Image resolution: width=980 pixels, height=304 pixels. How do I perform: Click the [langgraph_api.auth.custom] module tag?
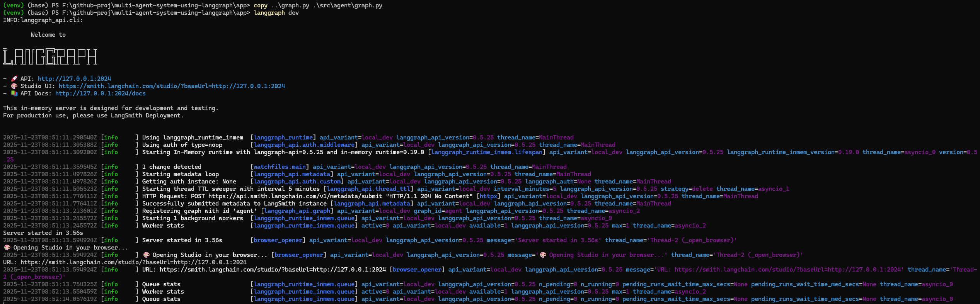pos(297,182)
